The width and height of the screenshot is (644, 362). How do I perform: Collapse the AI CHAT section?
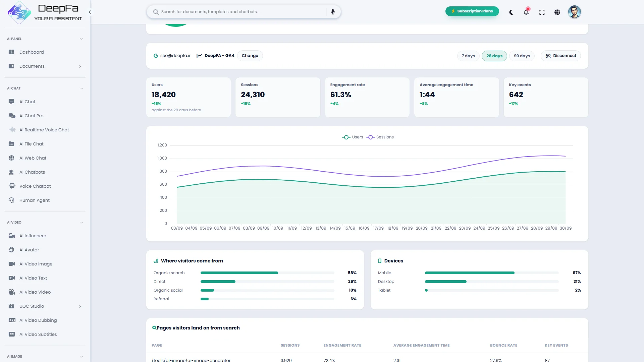82,88
